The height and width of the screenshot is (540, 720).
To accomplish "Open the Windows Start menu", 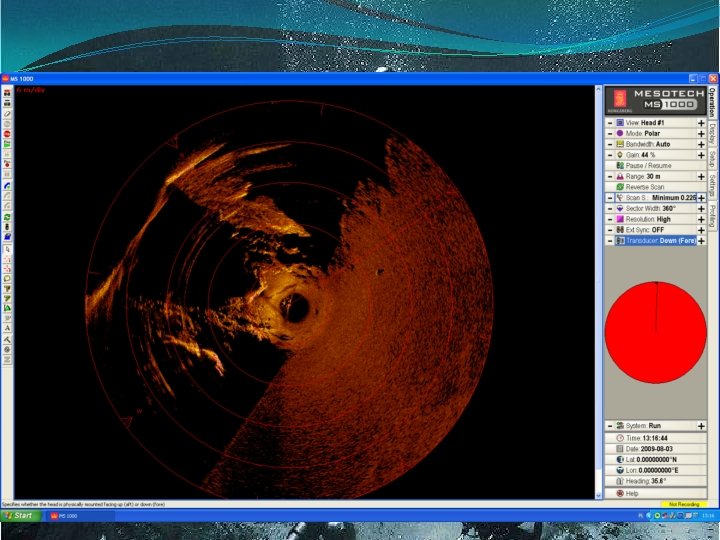I will click(20, 516).
